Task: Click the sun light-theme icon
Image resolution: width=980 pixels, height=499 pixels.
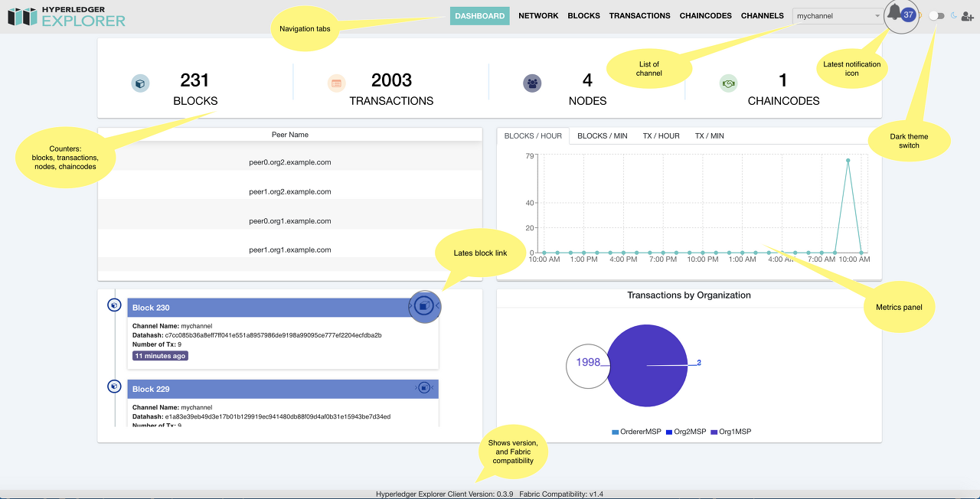Action: tap(921, 15)
